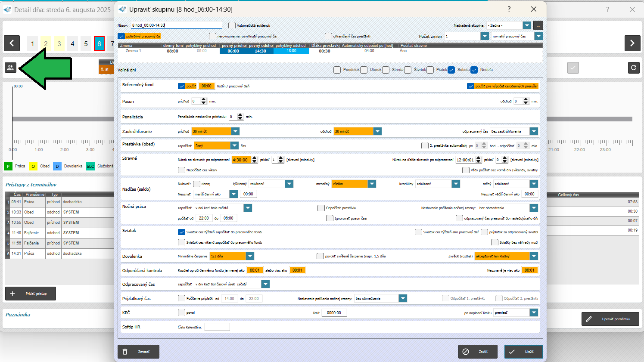Image resolution: width=644 pixels, height=362 pixels.
Task: Open the employee group icon button
Action: 10,68
